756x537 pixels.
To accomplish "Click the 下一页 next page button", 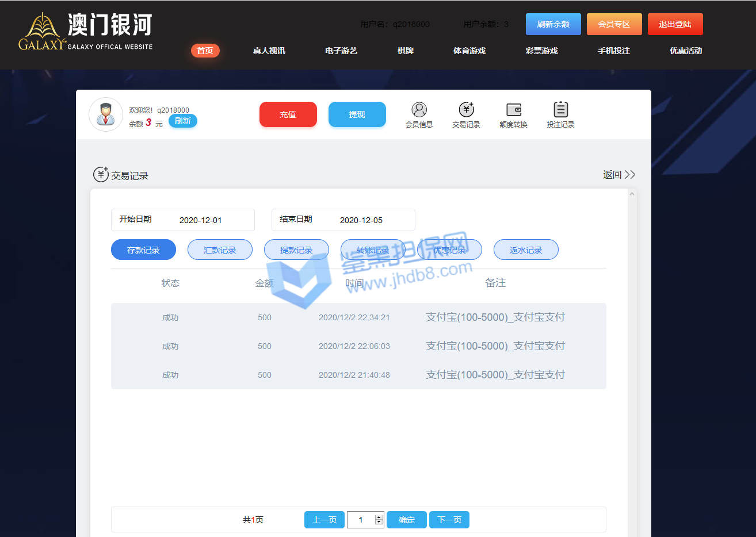I will [449, 520].
